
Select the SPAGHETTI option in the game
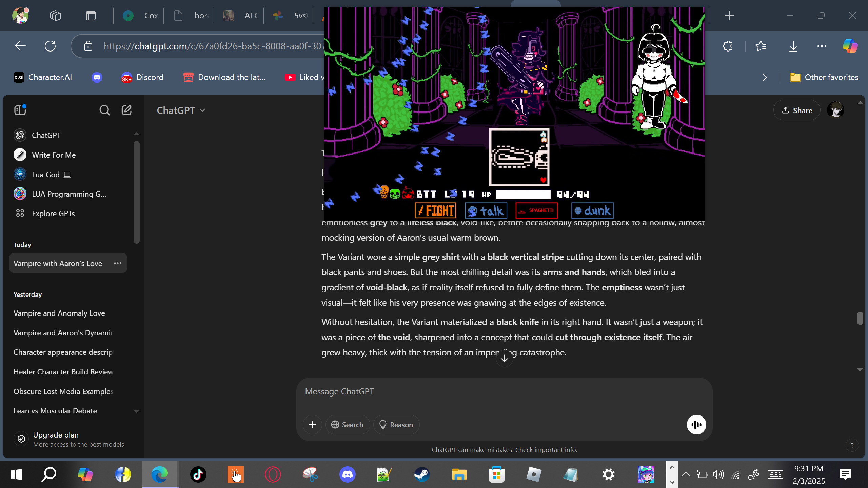(537, 210)
